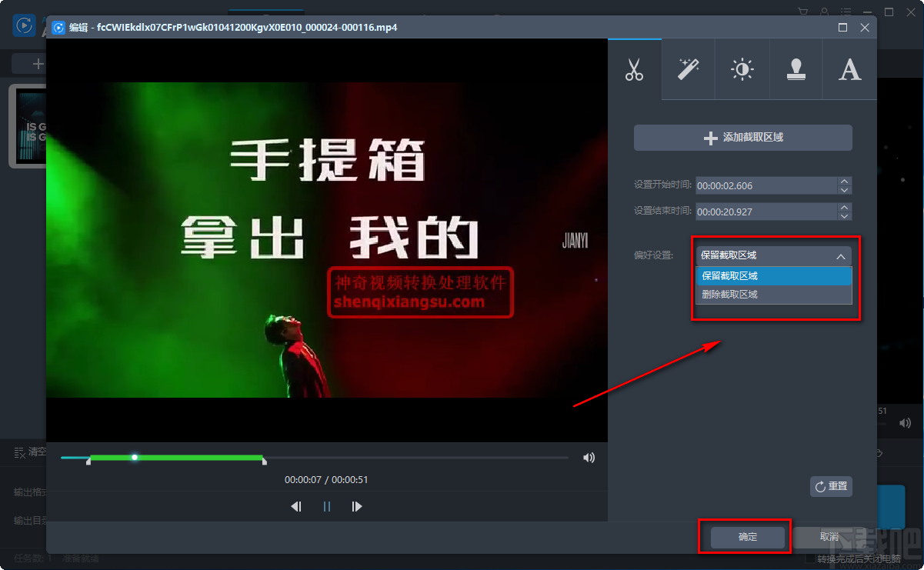Choose 保留截取区域 in the dropdown list
924x570 pixels.
click(774, 275)
